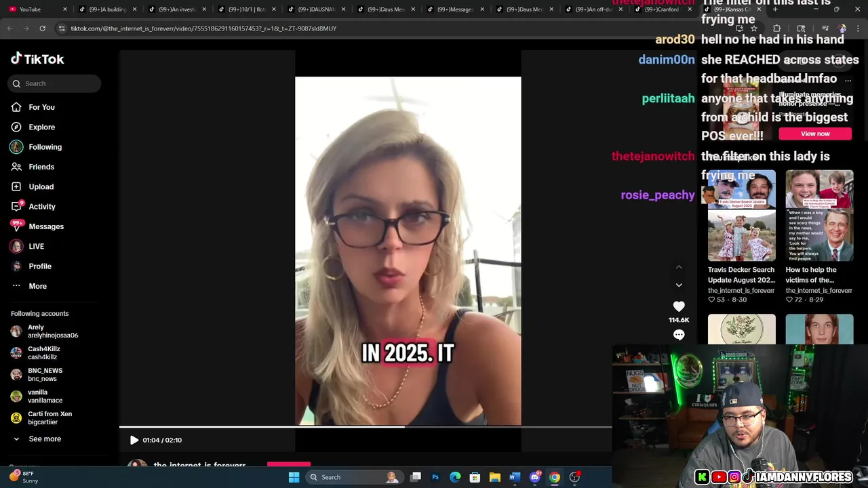Open the comments bubble icon
The width and height of the screenshot is (868, 488).
679,335
